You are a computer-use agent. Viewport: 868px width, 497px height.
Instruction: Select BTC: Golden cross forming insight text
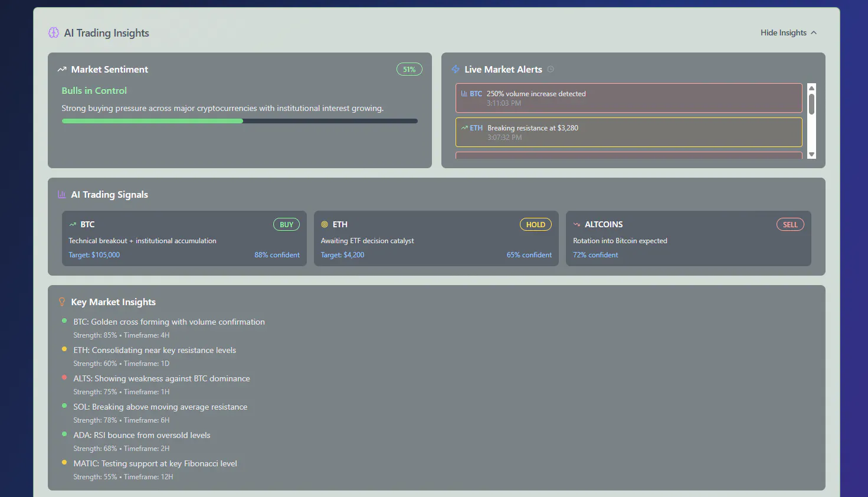169,322
